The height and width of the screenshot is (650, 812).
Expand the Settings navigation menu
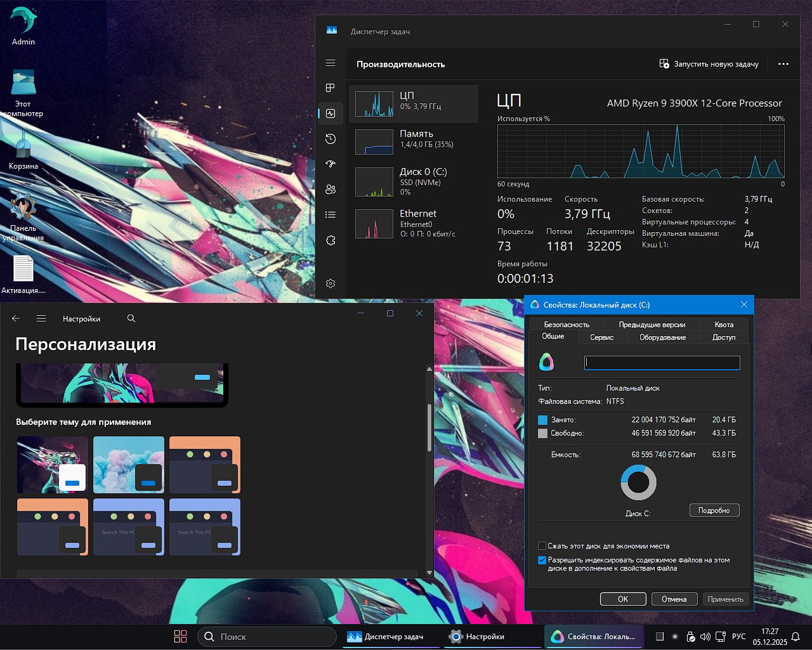pyautogui.click(x=41, y=318)
